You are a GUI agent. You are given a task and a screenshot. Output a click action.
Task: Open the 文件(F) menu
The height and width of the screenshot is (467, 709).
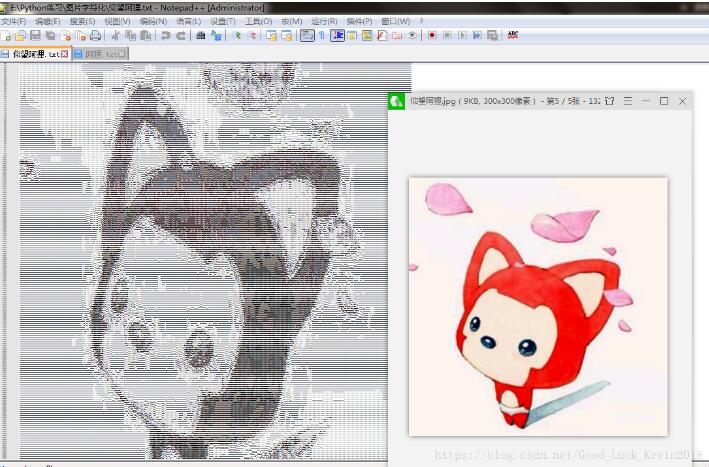(14, 22)
